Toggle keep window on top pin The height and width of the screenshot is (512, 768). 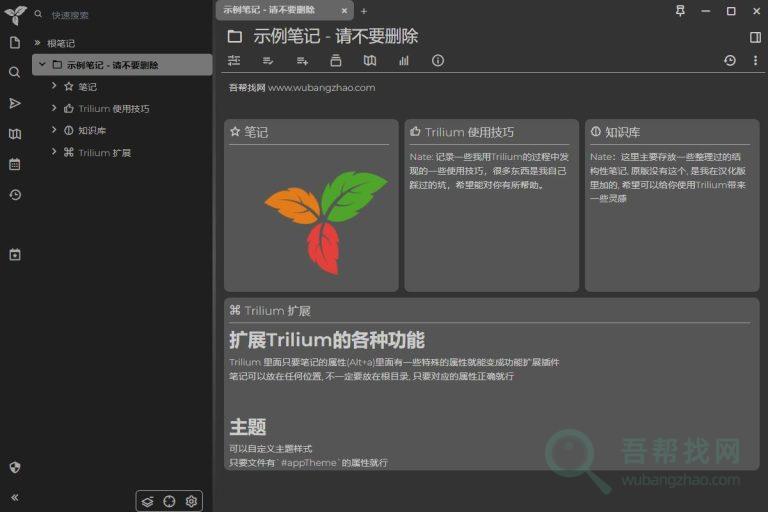[681, 11]
